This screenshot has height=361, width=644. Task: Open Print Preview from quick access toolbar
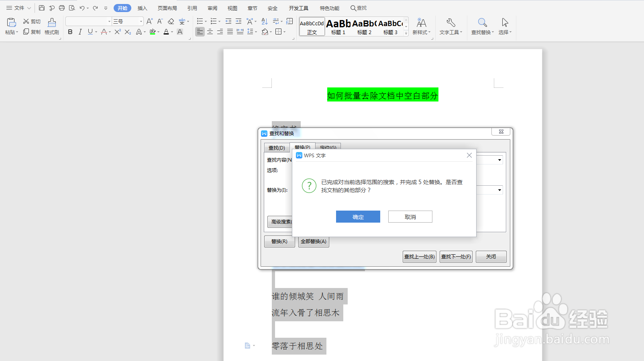click(x=72, y=8)
